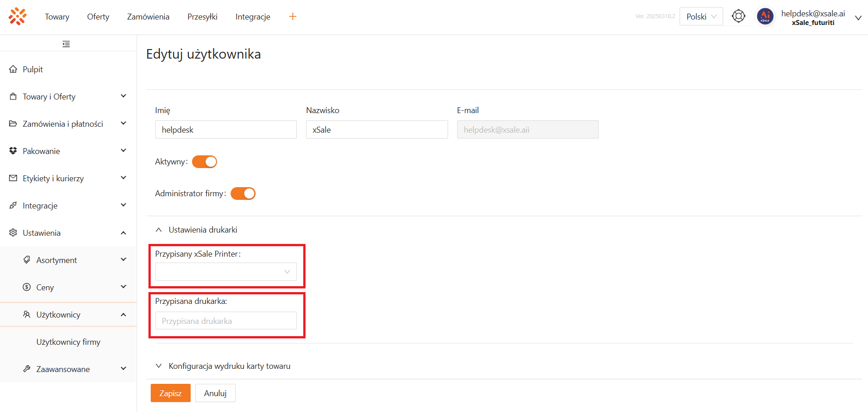Disable the Administrator firmy switch
This screenshot has width=868, height=412.
tap(243, 194)
